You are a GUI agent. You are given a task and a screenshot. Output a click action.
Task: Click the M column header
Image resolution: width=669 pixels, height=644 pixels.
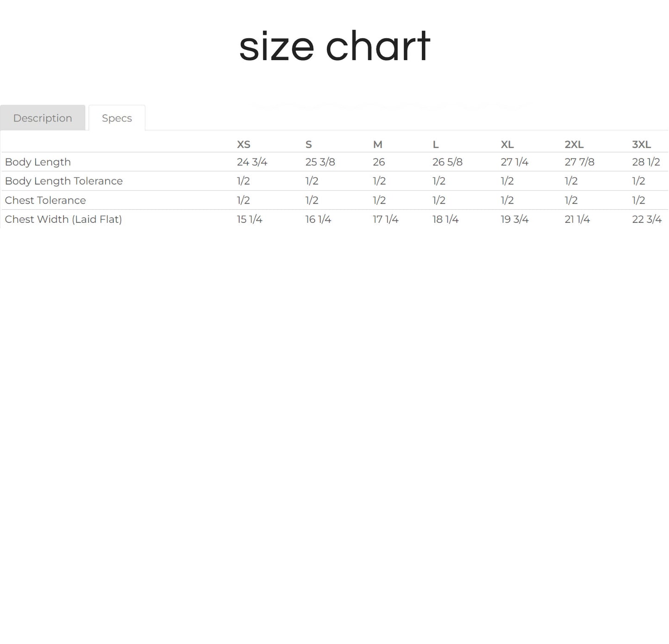378,144
